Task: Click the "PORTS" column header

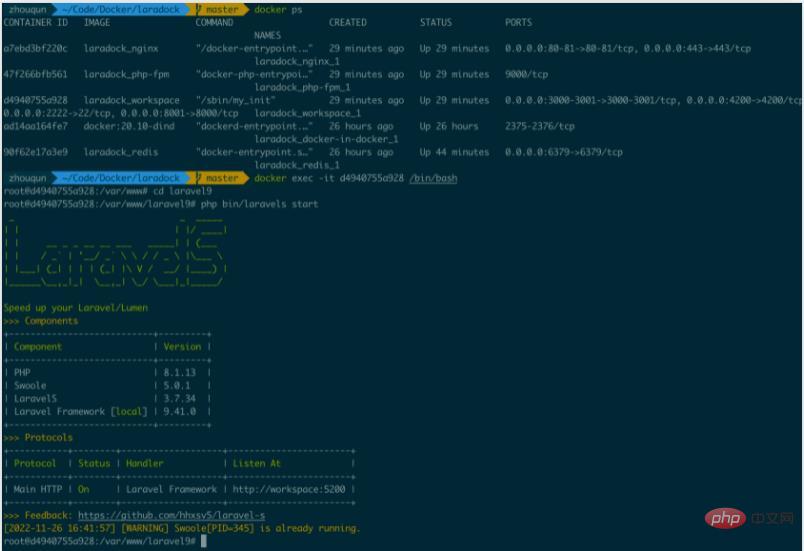Action: 518,23
